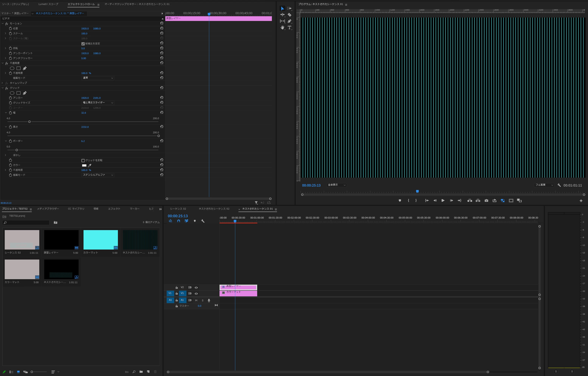Click the Export Frame camera icon

click(486, 201)
